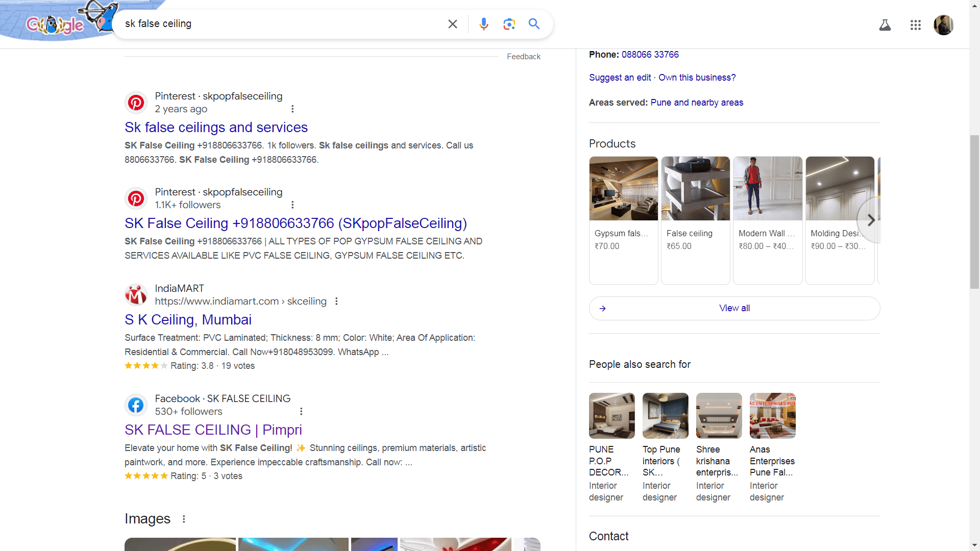
Task: Open 'Top Pune interiors' related business
Action: coord(665,447)
